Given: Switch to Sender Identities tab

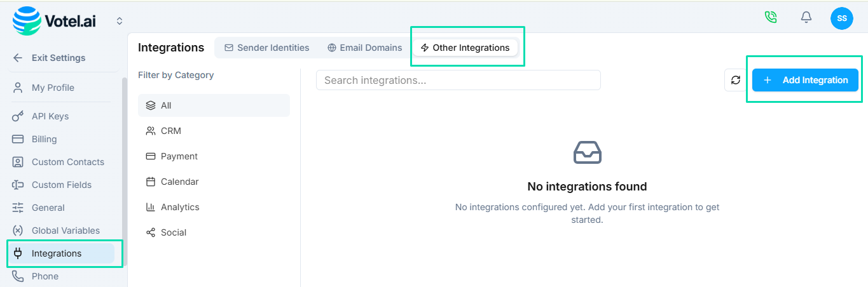Looking at the screenshot, I should coord(267,48).
